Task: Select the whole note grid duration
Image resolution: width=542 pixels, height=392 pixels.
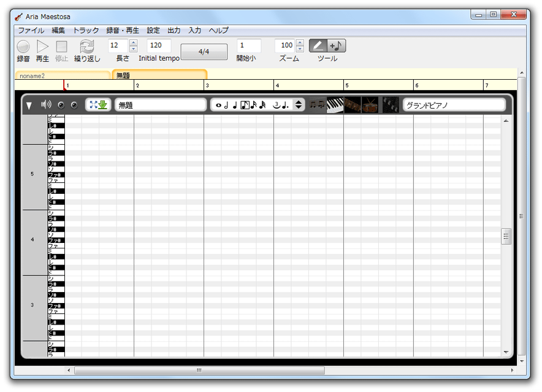Action: click(x=218, y=105)
